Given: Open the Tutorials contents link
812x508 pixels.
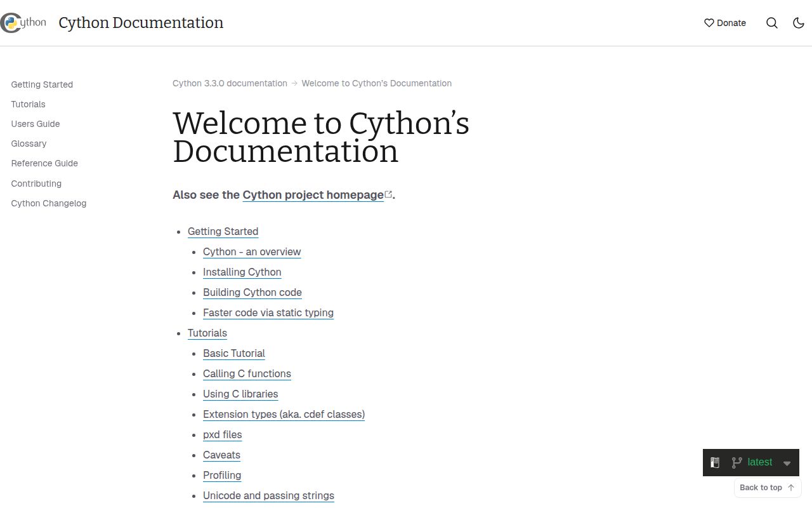Looking at the screenshot, I should pyautogui.click(x=207, y=333).
